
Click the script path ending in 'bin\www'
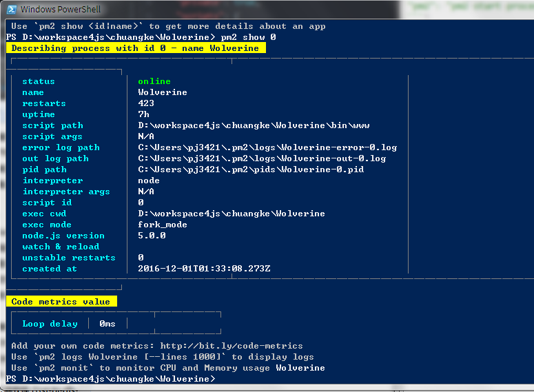click(254, 125)
